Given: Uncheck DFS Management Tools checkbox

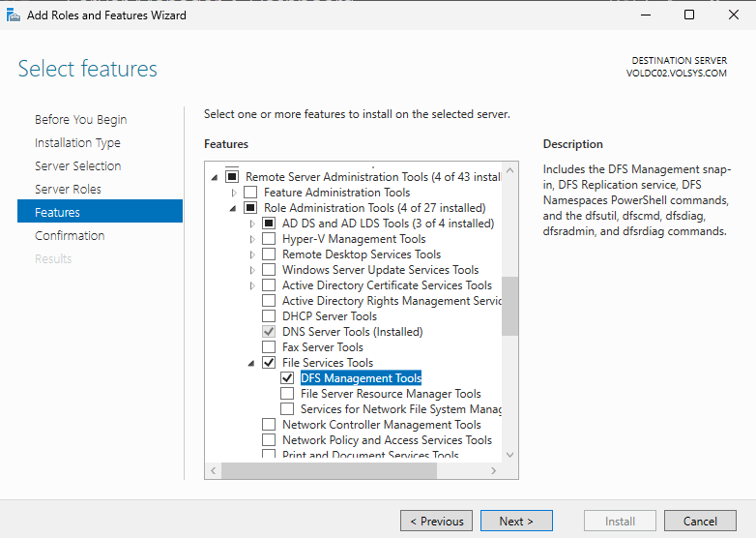Looking at the screenshot, I should point(287,378).
